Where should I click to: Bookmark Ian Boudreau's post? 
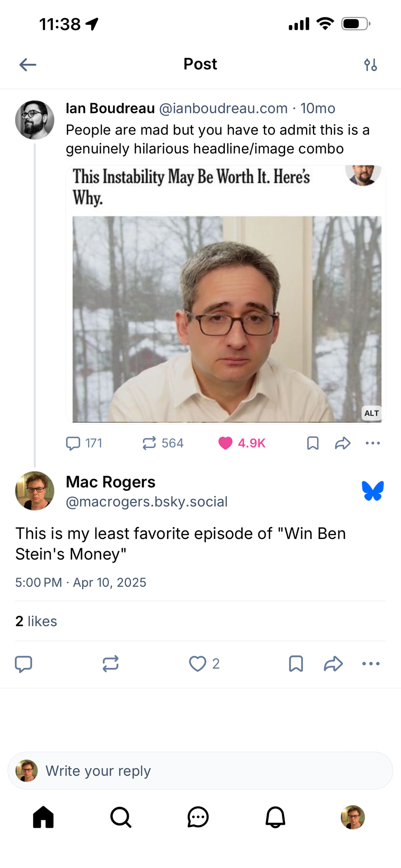click(312, 443)
